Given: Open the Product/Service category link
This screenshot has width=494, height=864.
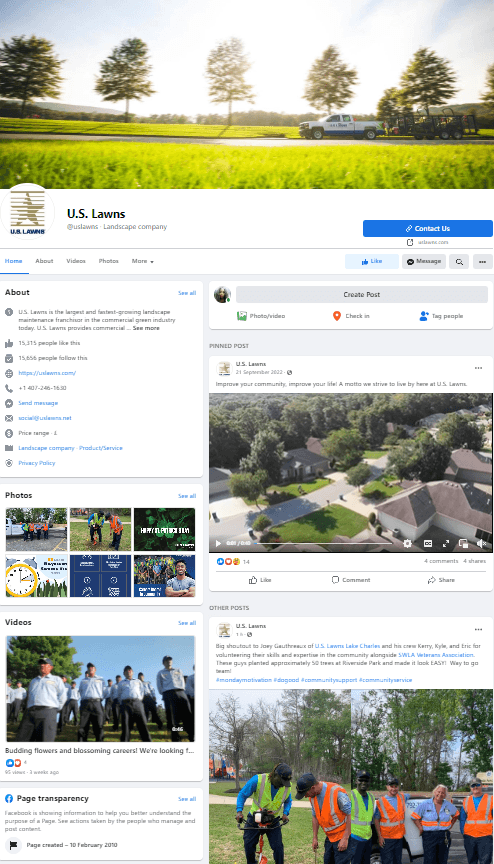Looking at the screenshot, I should pyautogui.click(x=101, y=448).
